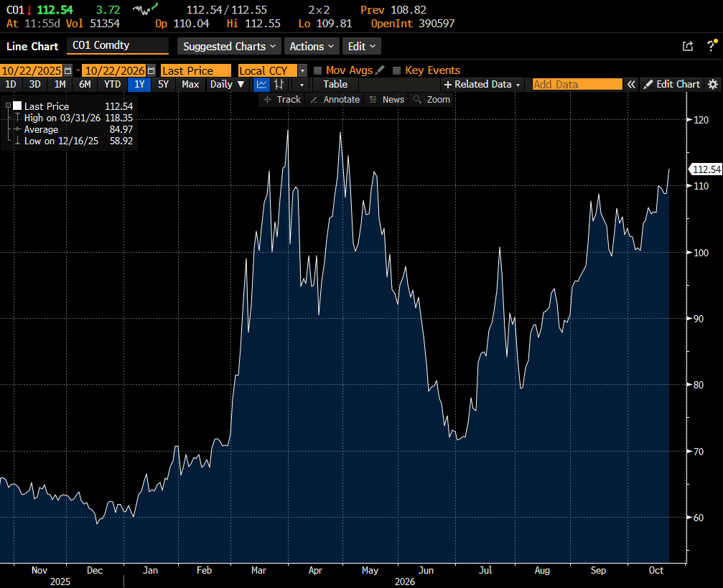The width and height of the screenshot is (723, 588).
Task: Select the bar chart style icon
Action: pos(279,85)
